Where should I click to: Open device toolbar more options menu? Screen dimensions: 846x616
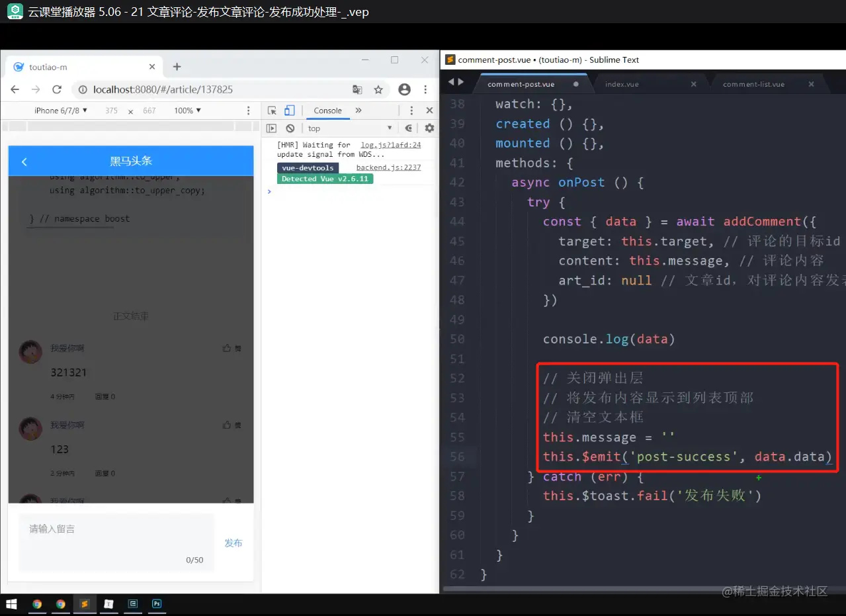pos(249,110)
